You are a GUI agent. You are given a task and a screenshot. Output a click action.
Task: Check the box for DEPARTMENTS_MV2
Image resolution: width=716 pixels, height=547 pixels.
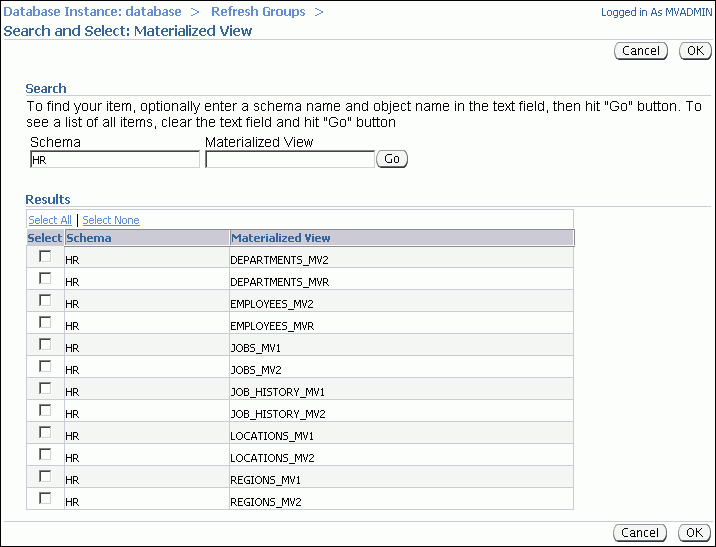45,256
